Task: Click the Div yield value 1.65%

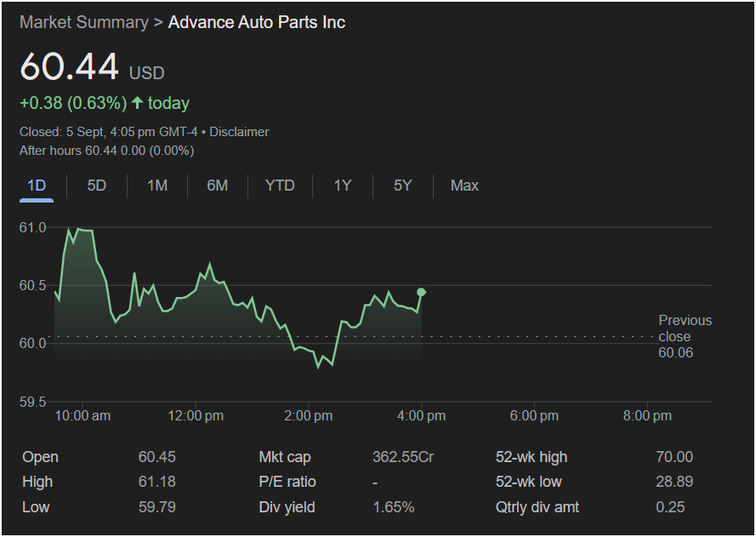Action: tap(394, 507)
